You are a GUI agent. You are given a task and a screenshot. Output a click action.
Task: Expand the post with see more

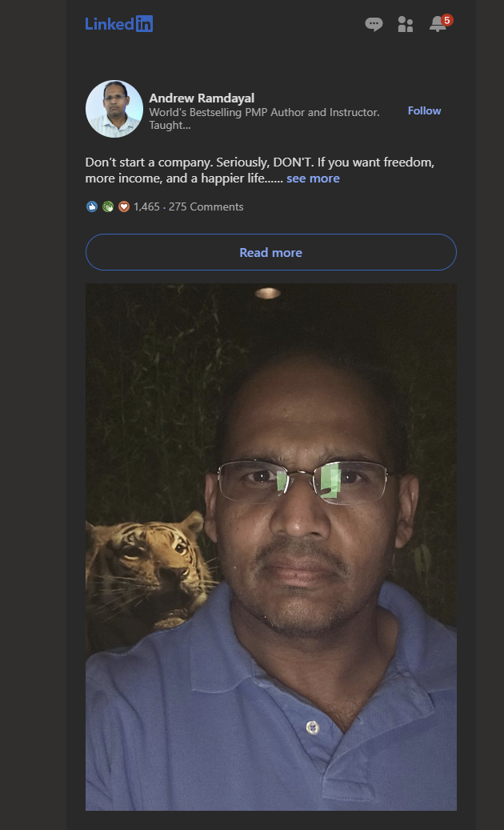[313, 178]
